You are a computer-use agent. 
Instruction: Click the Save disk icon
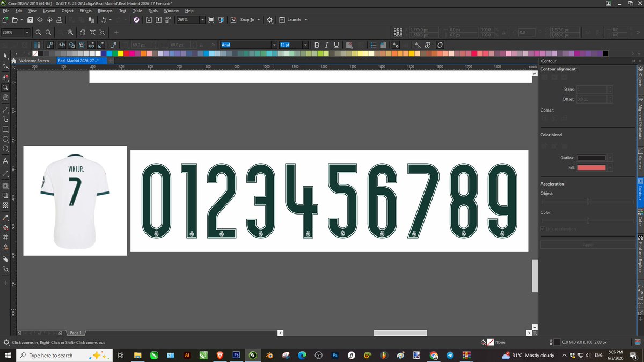tap(30, 20)
